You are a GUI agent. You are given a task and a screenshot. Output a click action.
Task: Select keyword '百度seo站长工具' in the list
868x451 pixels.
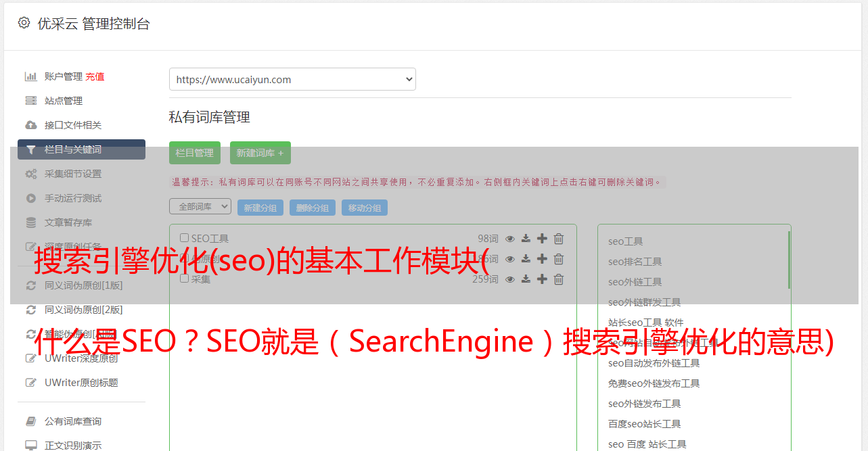645,424
